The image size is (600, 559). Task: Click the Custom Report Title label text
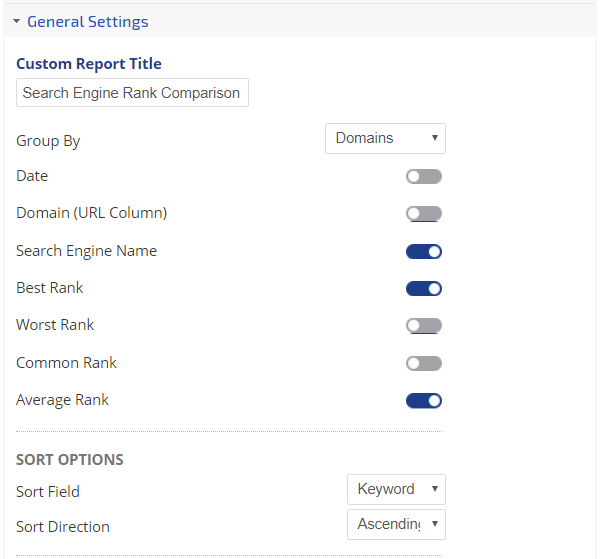tap(89, 64)
